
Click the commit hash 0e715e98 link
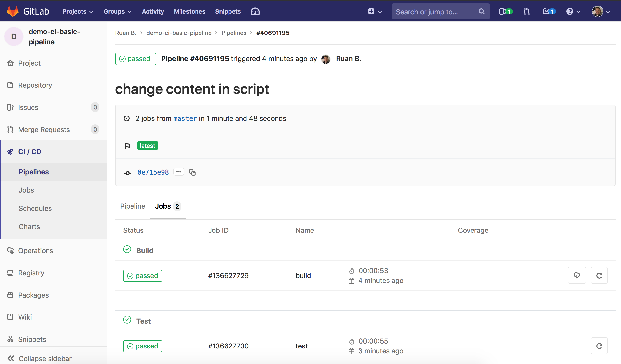(x=152, y=172)
